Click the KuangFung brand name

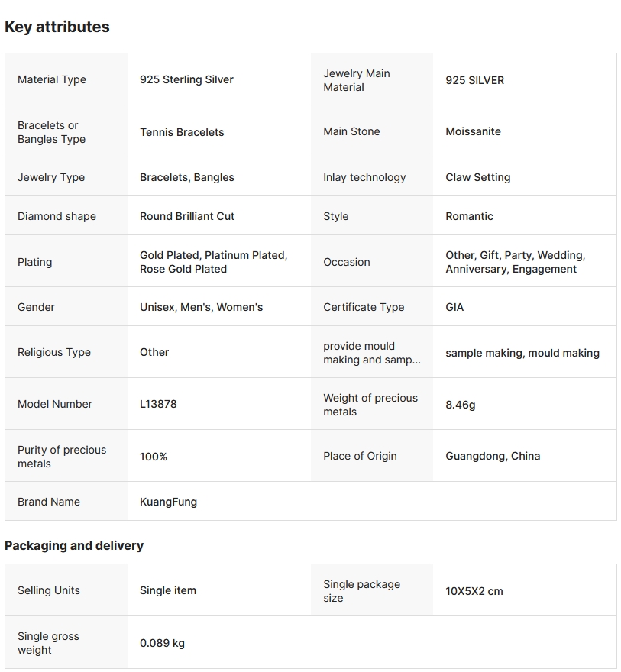coord(168,502)
